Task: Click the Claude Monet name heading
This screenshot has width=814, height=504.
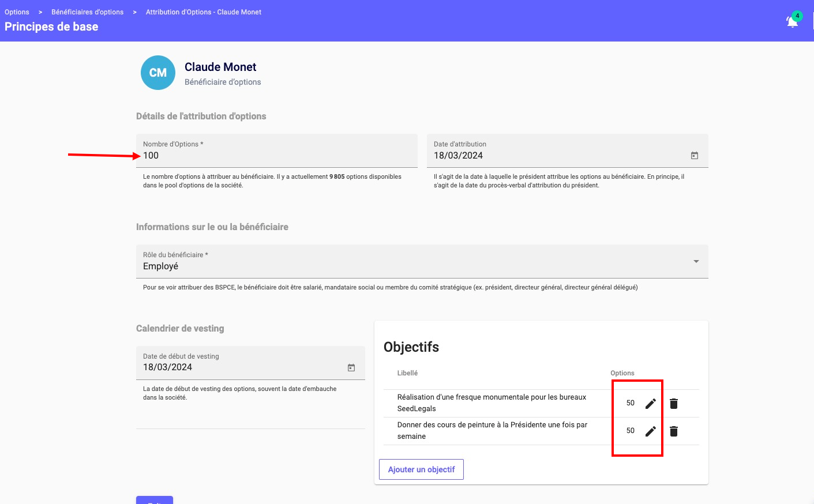Action: (220, 67)
